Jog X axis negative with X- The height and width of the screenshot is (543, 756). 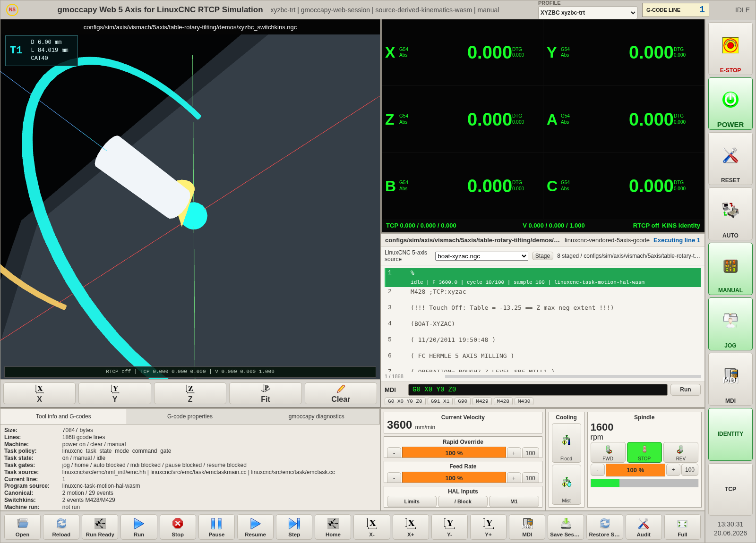point(372,527)
